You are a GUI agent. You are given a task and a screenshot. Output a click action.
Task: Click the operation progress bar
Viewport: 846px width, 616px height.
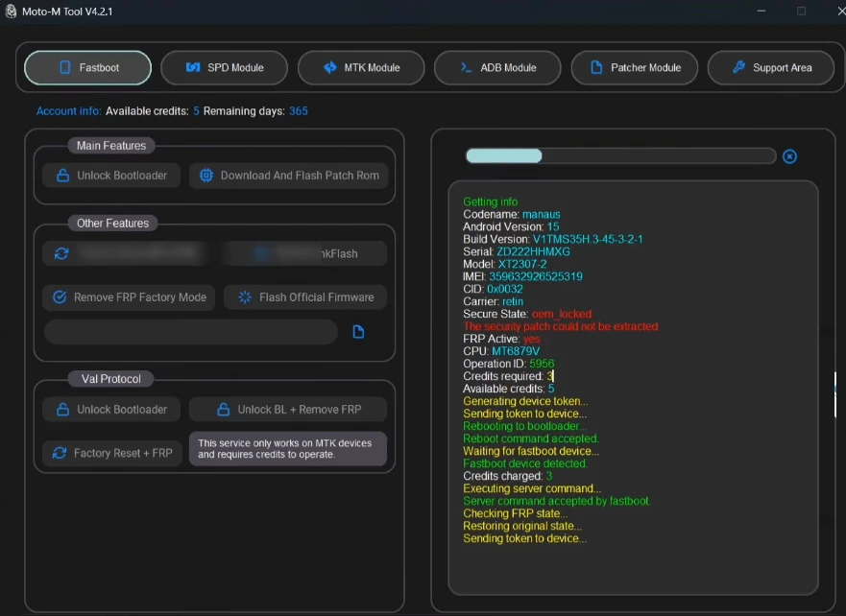pyautogui.click(x=621, y=156)
